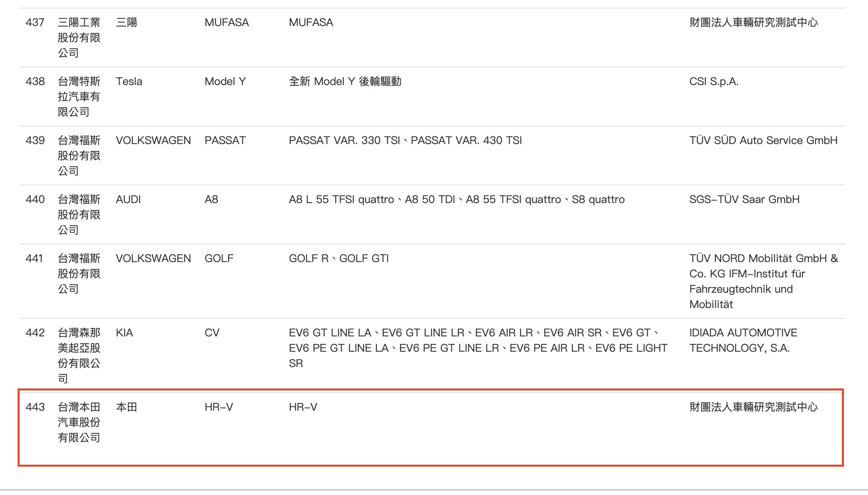Click IDIADA AUTOMOTIVE TECHNOLOGY, S.A.
The image size is (868, 495).
[743, 340]
